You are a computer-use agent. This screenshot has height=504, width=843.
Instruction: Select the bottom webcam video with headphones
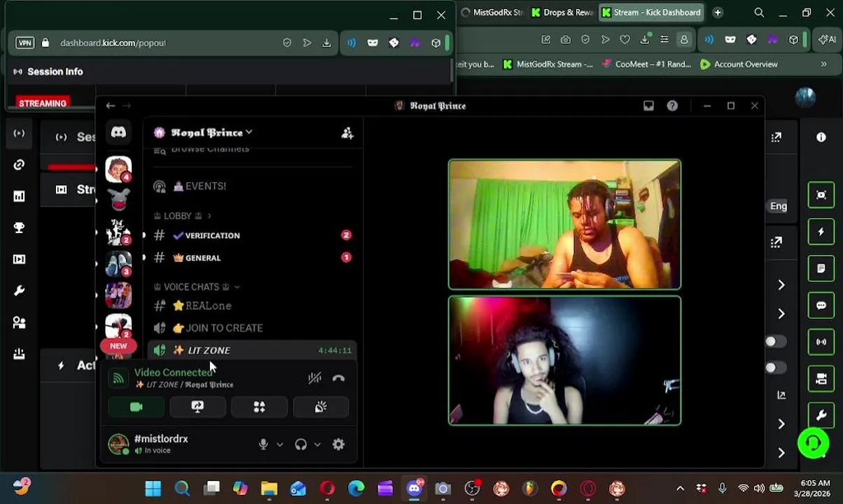[x=564, y=360]
